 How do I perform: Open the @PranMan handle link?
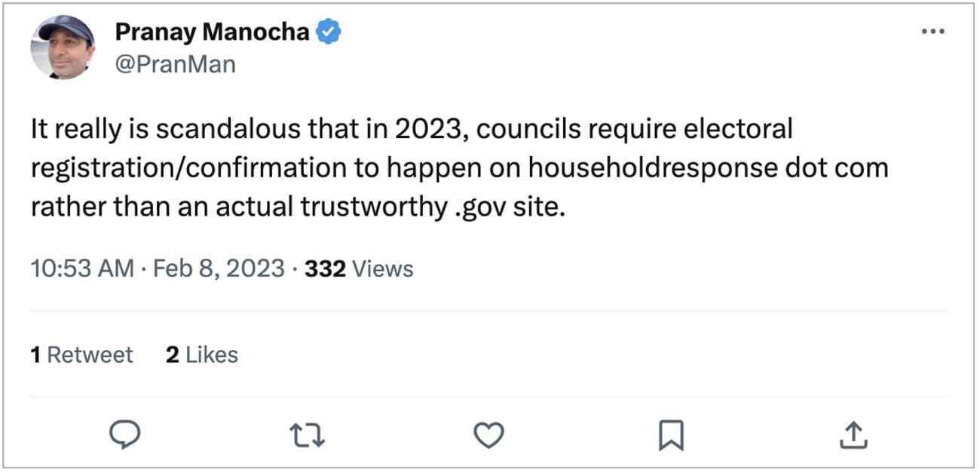[175, 64]
